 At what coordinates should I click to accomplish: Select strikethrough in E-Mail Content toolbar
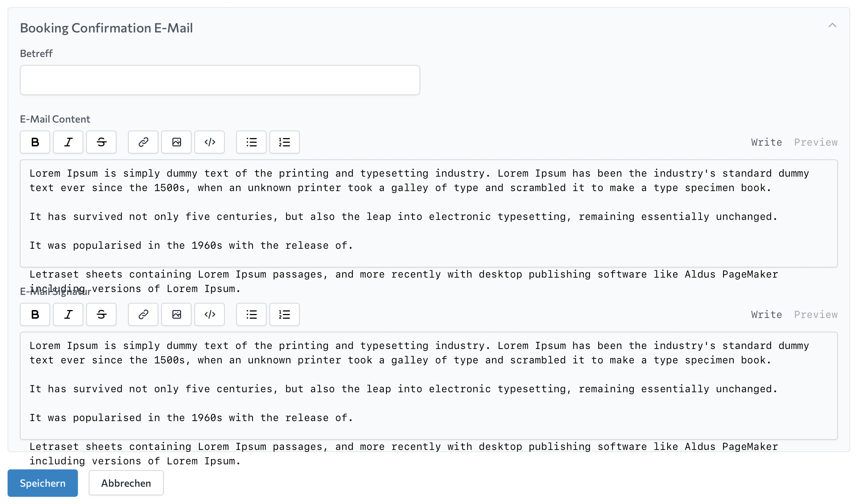[101, 142]
